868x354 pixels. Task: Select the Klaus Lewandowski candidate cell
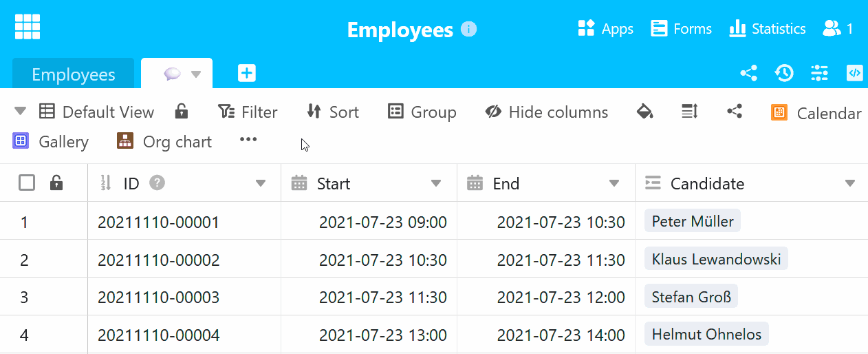pyautogui.click(x=715, y=260)
